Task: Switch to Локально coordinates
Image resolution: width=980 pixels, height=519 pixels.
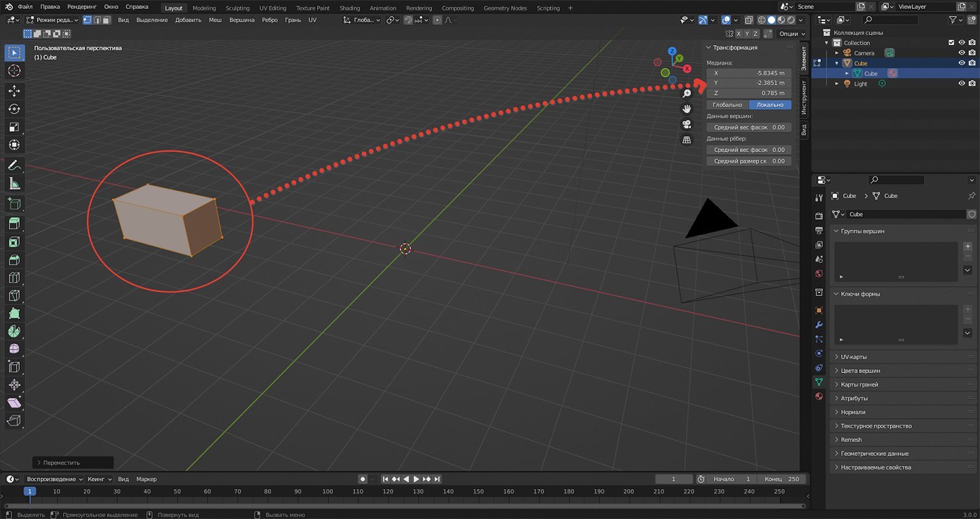Action: [770, 104]
